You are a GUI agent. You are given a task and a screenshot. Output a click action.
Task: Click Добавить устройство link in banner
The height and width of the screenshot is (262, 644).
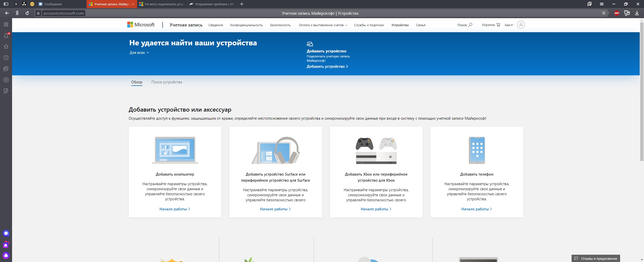[x=327, y=67]
